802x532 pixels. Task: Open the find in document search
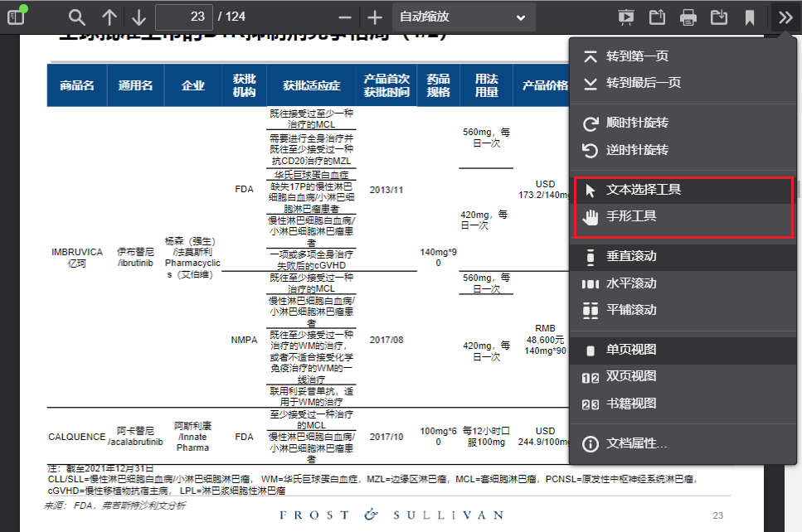point(77,17)
